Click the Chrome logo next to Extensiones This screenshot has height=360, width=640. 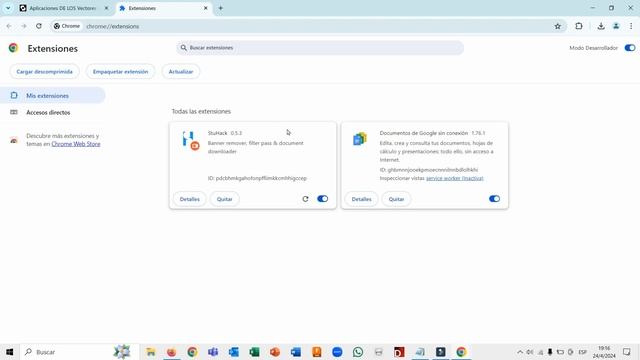pos(13,48)
